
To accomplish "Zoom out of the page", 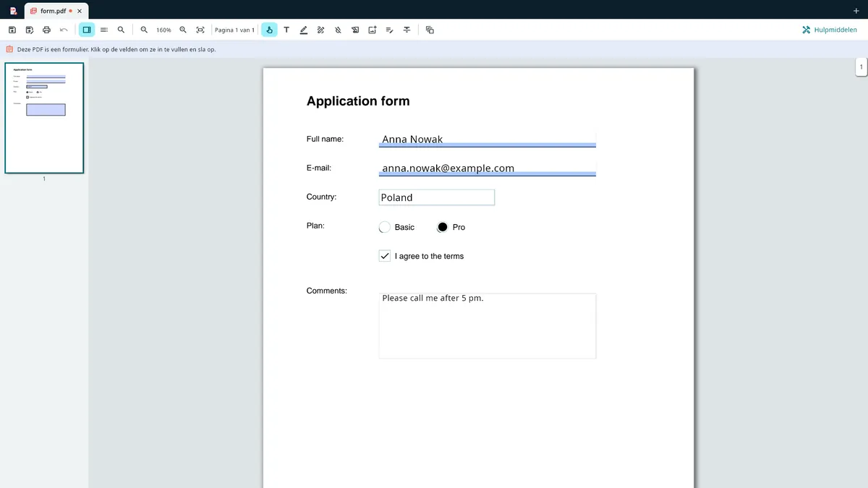I will click(x=144, y=30).
